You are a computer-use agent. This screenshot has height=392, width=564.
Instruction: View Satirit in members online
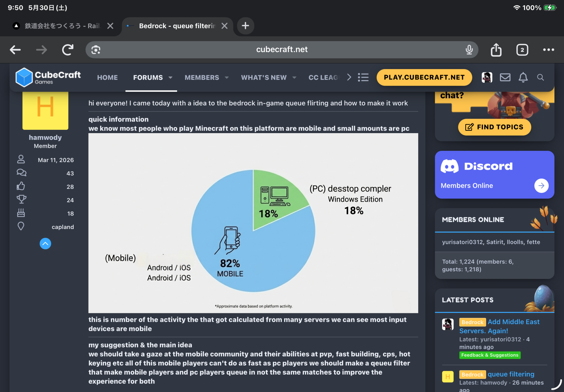(x=495, y=242)
